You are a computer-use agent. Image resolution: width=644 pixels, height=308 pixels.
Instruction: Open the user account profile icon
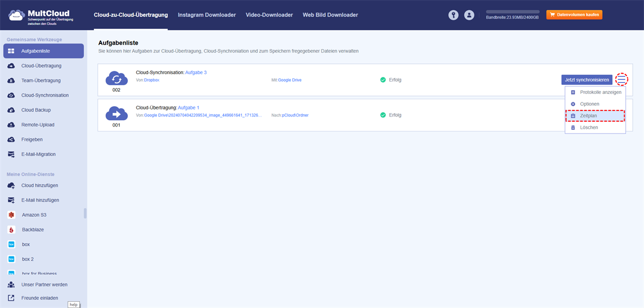[x=470, y=15]
